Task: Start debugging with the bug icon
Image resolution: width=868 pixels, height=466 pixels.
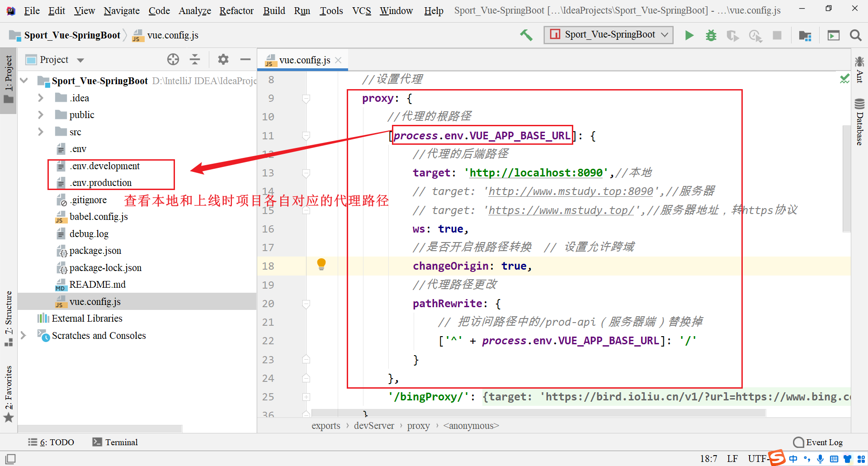Action: (x=711, y=35)
